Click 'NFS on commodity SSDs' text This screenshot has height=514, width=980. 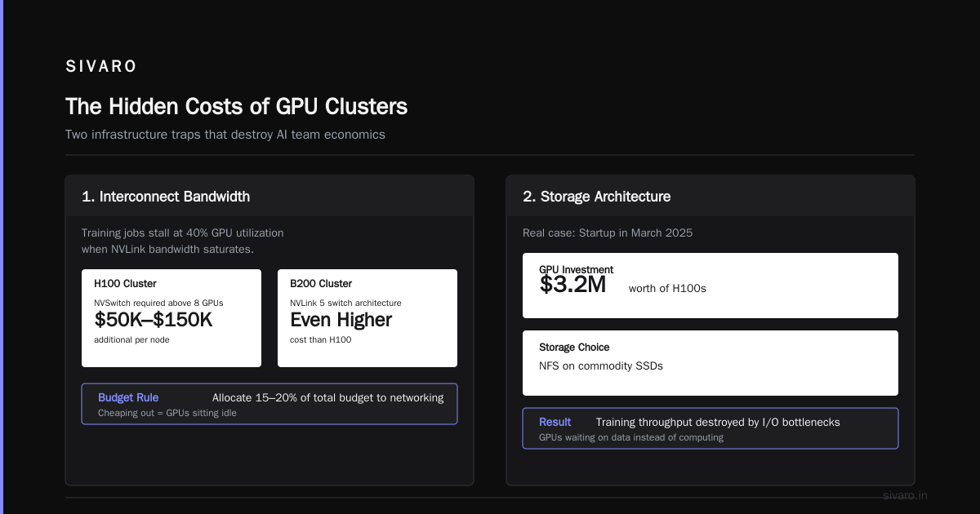pos(601,366)
